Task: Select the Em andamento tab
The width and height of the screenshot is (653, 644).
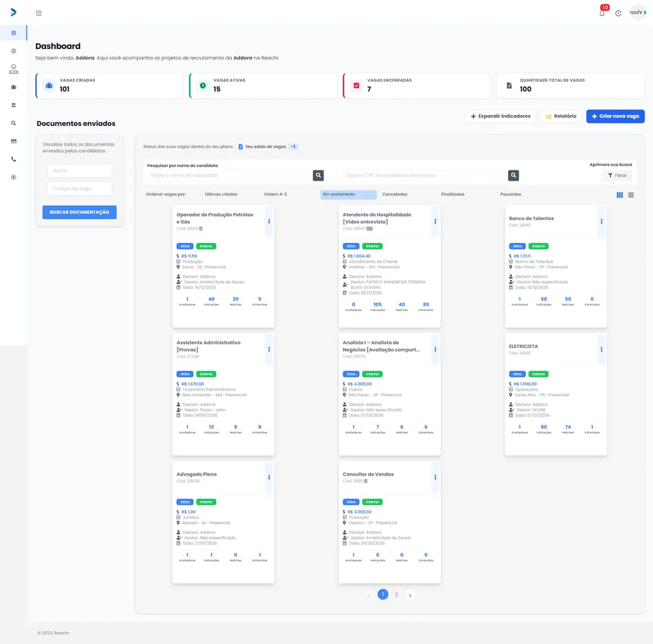Action: point(348,195)
